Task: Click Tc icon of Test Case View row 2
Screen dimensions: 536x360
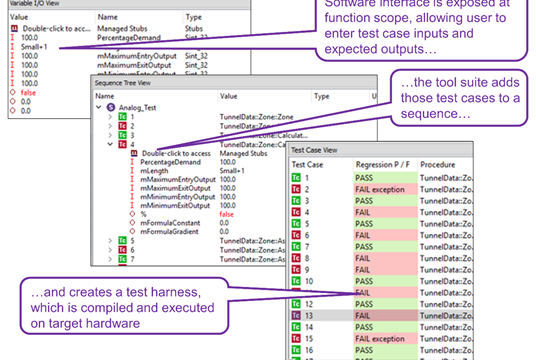Action: click(x=296, y=189)
